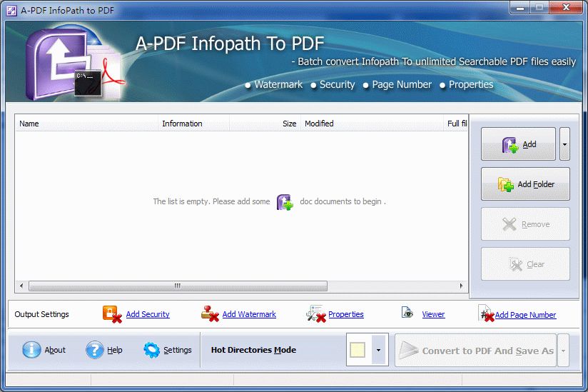Click the horizontal scrollbar thumb

178,286
